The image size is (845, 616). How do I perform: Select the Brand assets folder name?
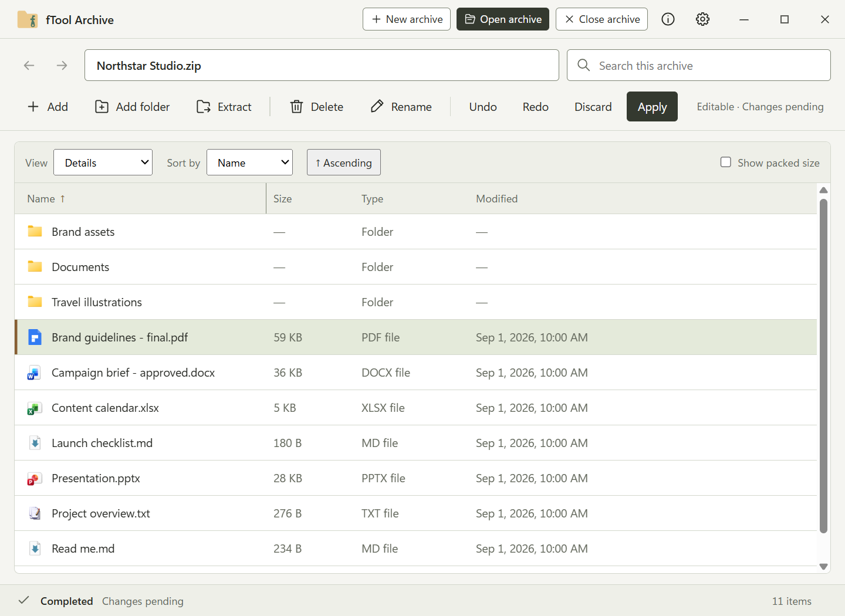coord(83,232)
